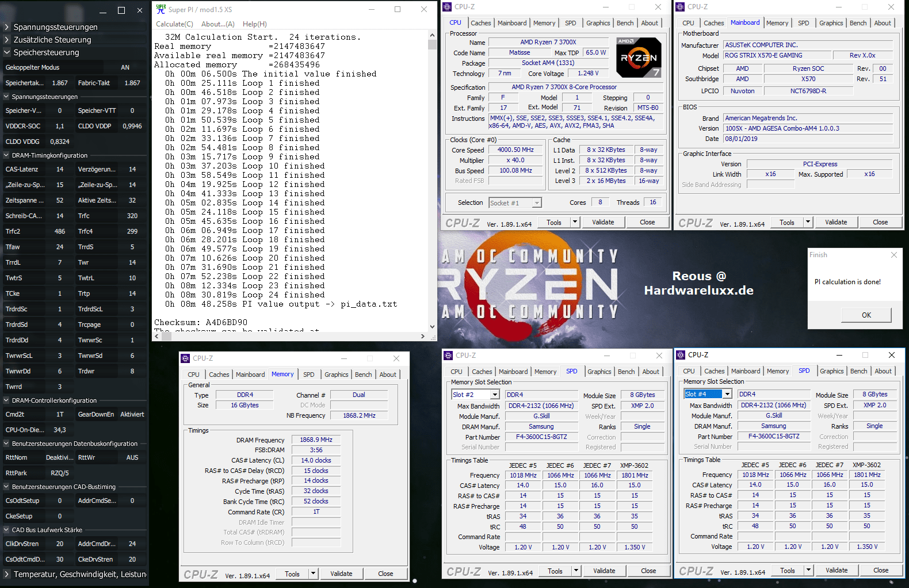
Task: Click BIOS version '1005X - AMD AGESA Combo-AM4 1.0.0.3'
Action: pyautogui.click(x=808, y=128)
